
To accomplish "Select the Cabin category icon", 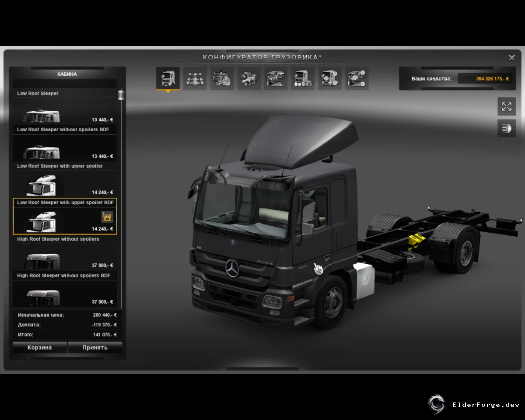I will point(168,78).
